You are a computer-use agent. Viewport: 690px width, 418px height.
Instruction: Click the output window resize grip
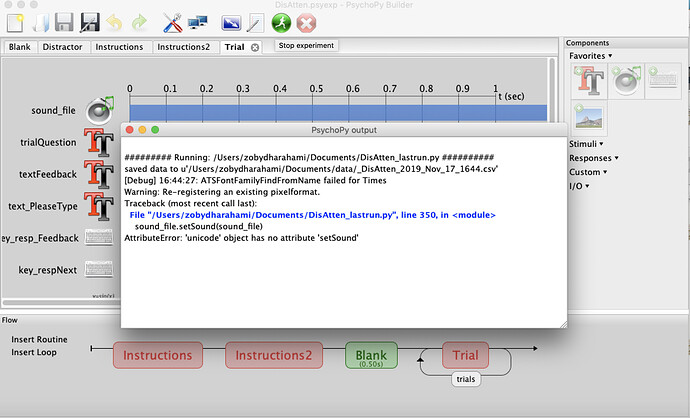click(563, 324)
